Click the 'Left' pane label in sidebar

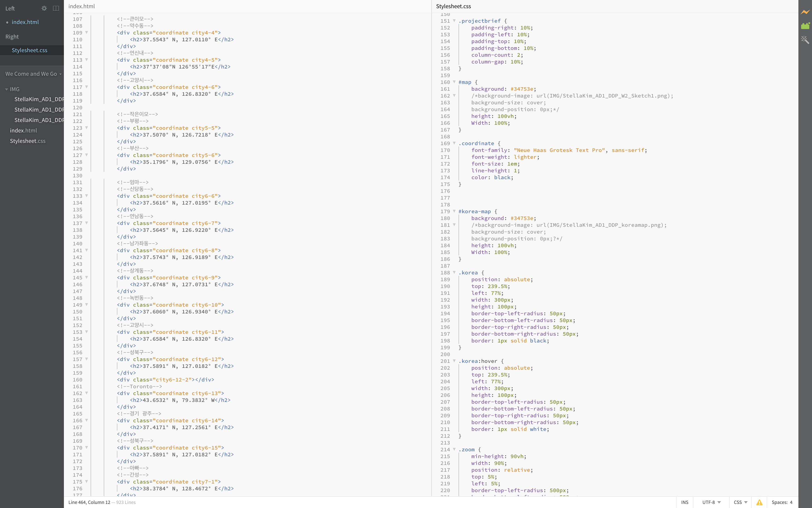pyautogui.click(x=10, y=8)
